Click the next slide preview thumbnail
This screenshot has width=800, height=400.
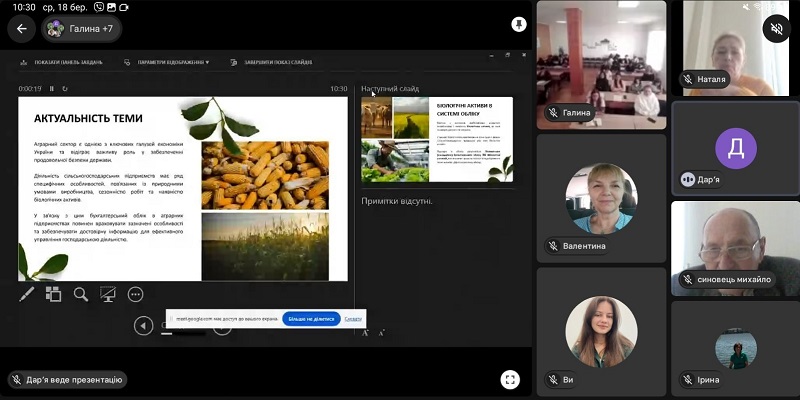click(x=437, y=140)
